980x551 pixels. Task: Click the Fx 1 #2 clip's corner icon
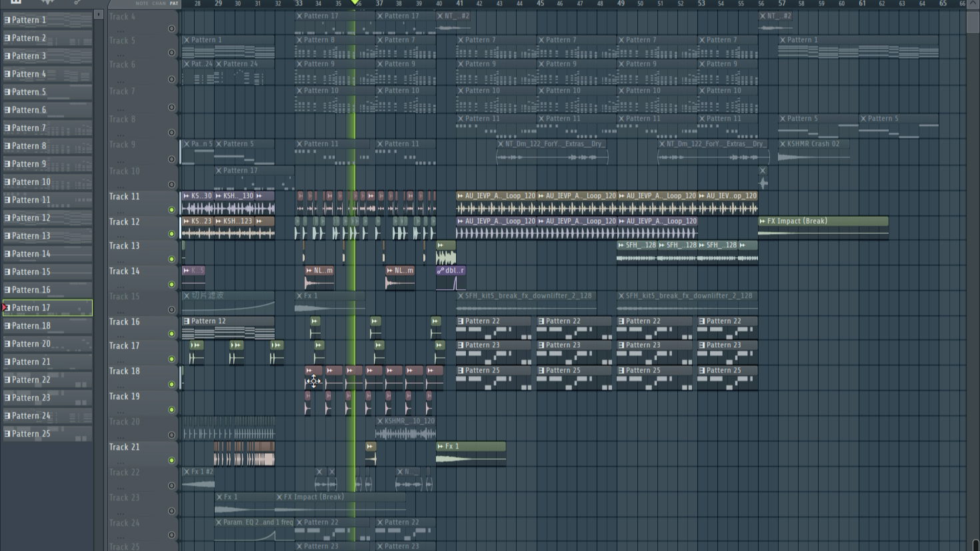coord(187,472)
